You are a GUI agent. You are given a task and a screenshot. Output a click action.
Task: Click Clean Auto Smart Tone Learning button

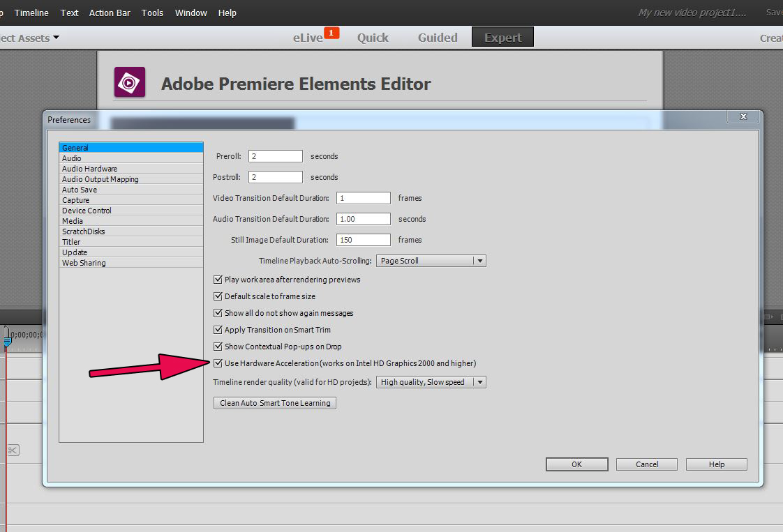click(275, 403)
